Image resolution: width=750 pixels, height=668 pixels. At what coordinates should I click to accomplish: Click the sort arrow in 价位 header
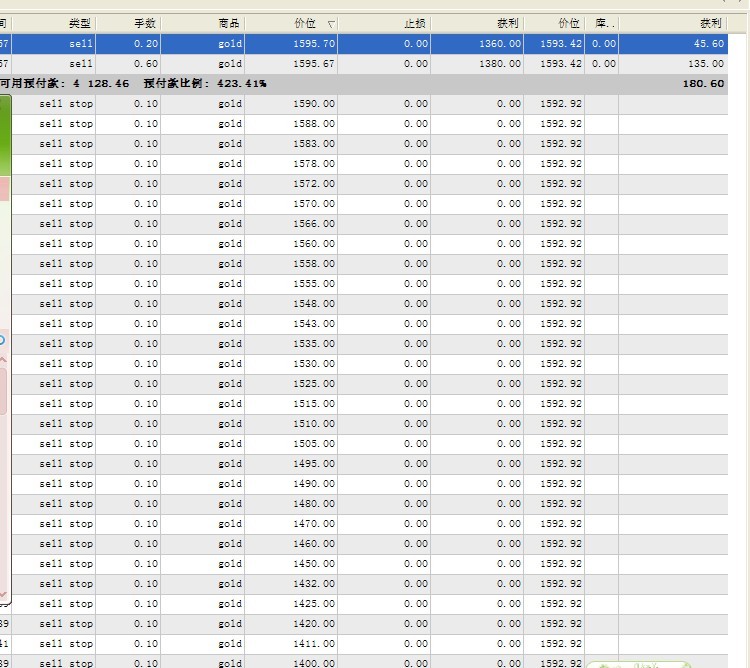click(x=331, y=24)
